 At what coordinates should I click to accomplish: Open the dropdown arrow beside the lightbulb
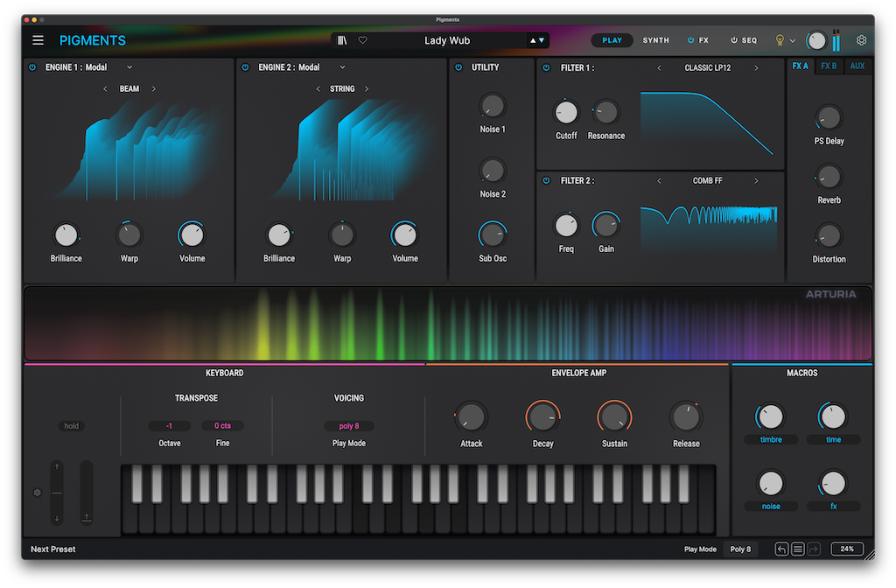click(793, 40)
